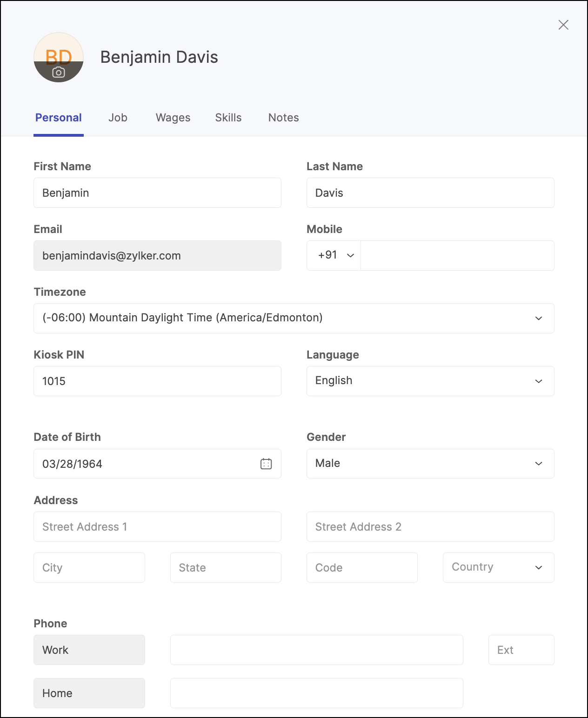
Task: Switch to the Job tab
Action: point(118,118)
